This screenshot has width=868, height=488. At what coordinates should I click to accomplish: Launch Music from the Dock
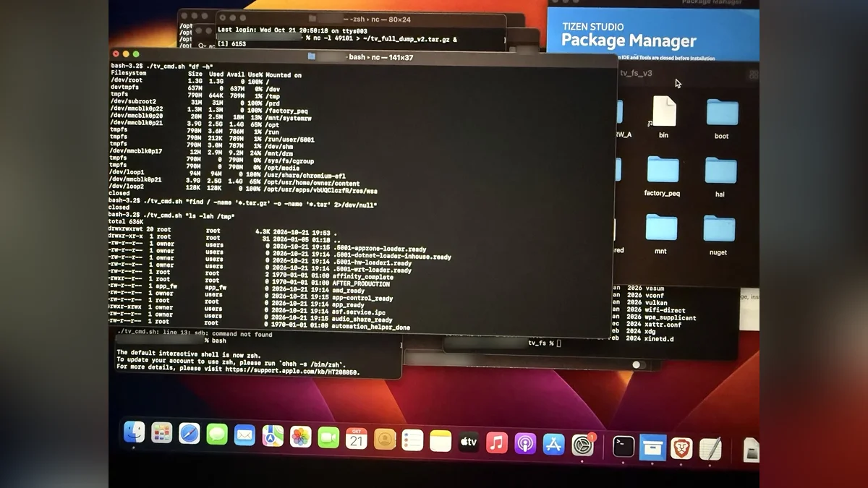coord(497,442)
